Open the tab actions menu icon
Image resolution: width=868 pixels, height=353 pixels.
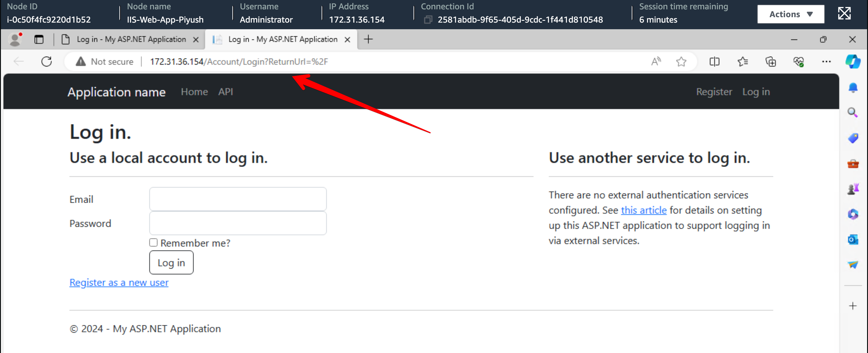click(39, 39)
